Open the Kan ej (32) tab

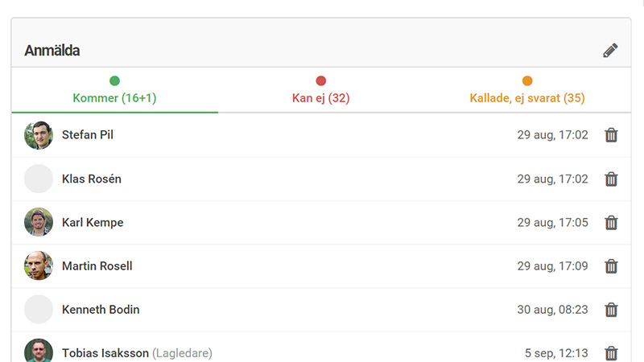[320, 91]
